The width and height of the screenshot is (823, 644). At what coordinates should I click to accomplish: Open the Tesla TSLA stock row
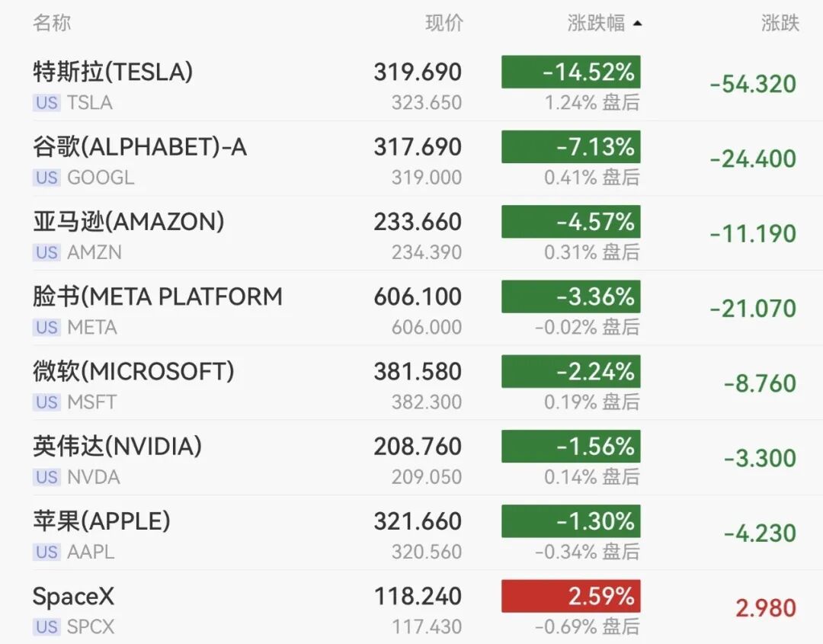(x=415, y=84)
